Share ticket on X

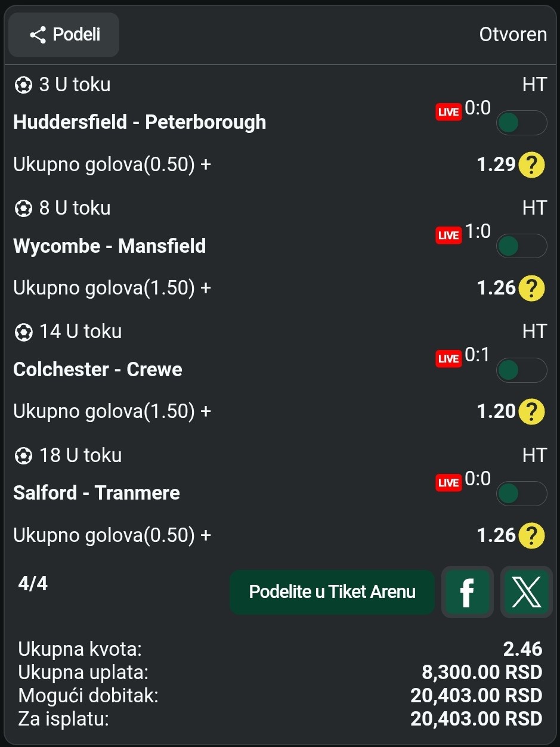point(527,592)
